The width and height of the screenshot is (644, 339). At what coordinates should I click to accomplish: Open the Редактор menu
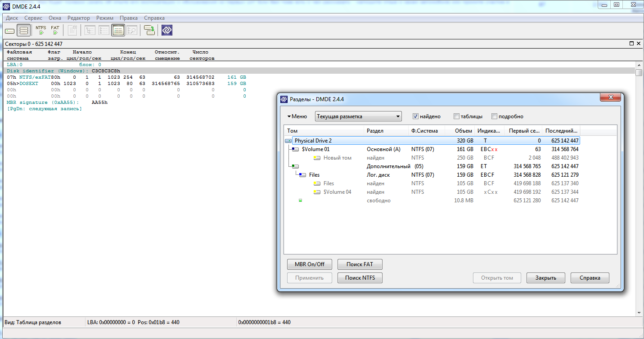[x=79, y=18]
